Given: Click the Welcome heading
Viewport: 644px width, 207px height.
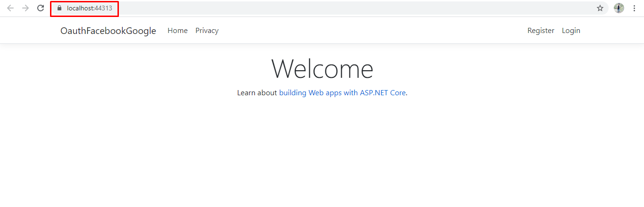Looking at the screenshot, I should (x=322, y=68).
